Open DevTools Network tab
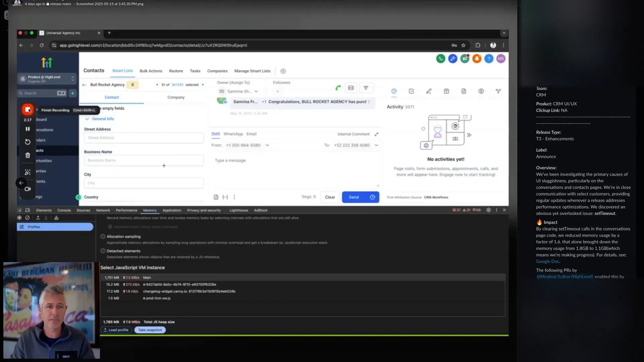Screen dimensions: 644x362 (103, 210)
